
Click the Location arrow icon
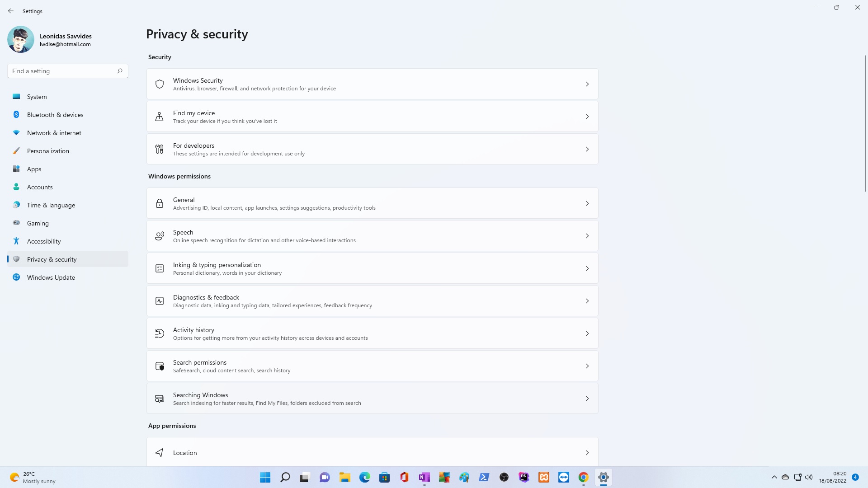(159, 453)
